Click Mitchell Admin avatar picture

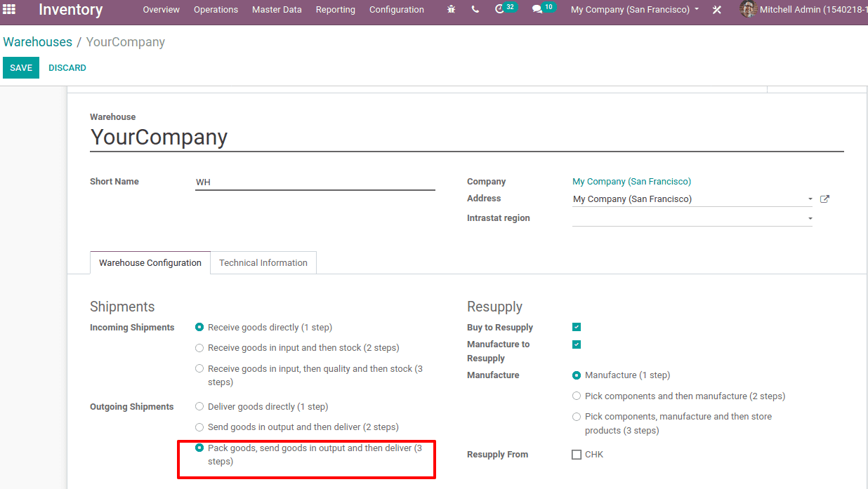pyautogui.click(x=748, y=10)
